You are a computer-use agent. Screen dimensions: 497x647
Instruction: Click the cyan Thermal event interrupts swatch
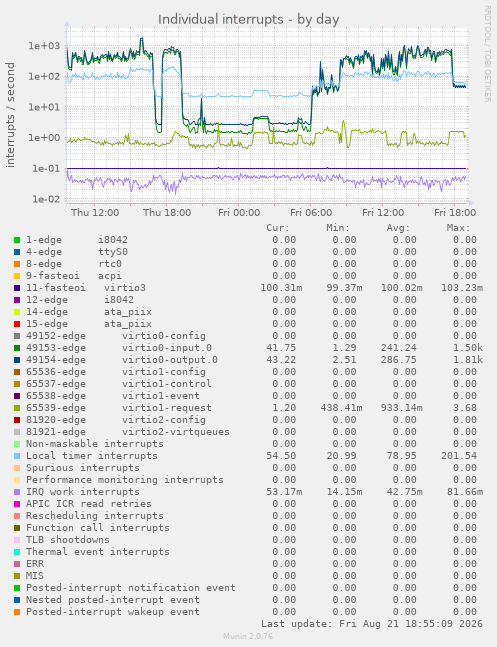point(17,552)
